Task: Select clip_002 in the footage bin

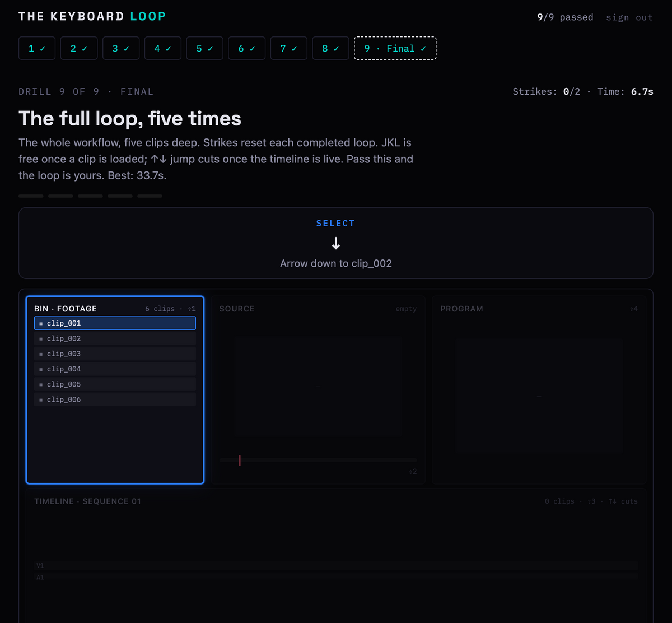Action: pyautogui.click(x=115, y=338)
